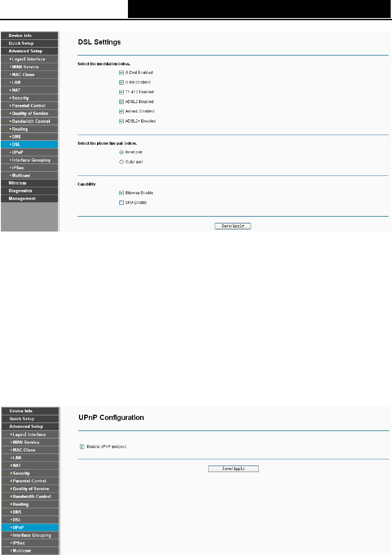The image size is (392, 555).
Task: Click Save/Apply on DSL Settings page
Action: pos(233,226)
